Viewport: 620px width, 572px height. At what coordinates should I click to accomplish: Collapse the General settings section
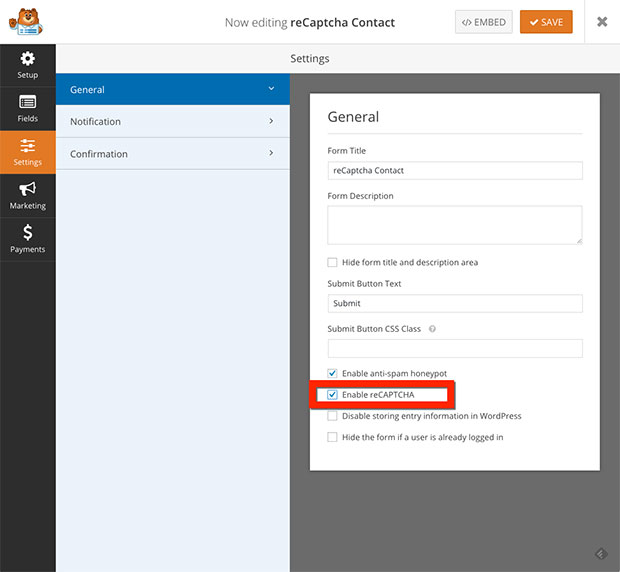pos(271,89)
